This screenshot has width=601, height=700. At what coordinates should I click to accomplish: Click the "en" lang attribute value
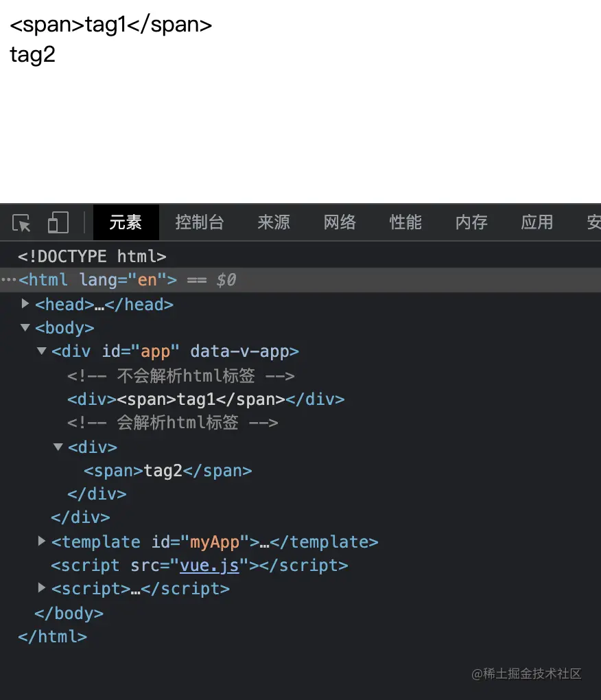(148, 280)
